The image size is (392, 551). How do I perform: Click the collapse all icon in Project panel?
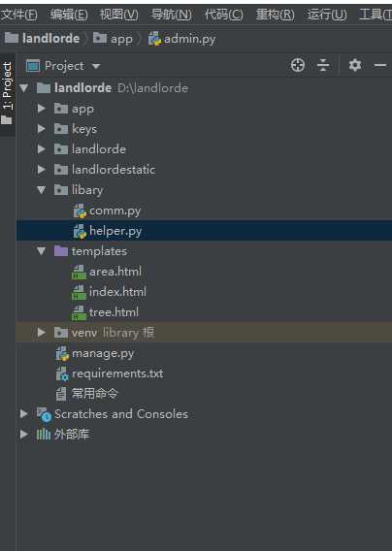pos(323,65)
